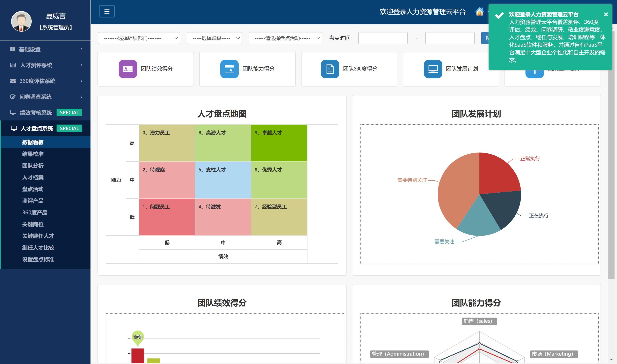Click the user avatar photo

[21, 21]
